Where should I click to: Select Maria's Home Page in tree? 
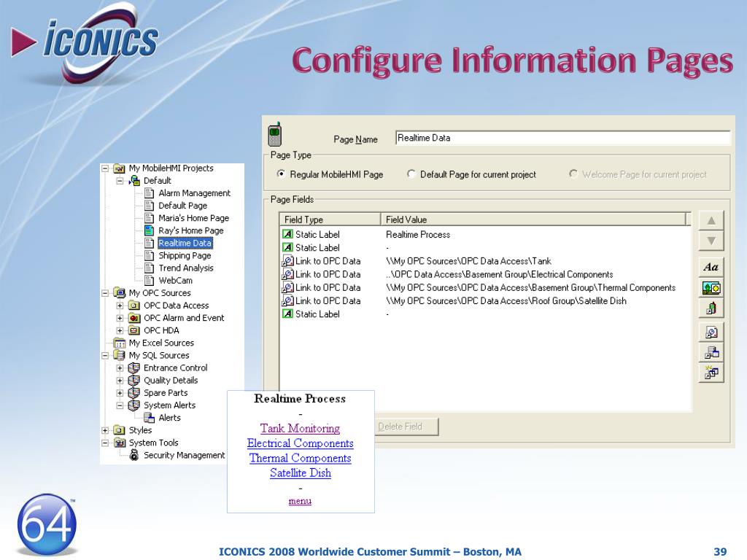point(193,218)
